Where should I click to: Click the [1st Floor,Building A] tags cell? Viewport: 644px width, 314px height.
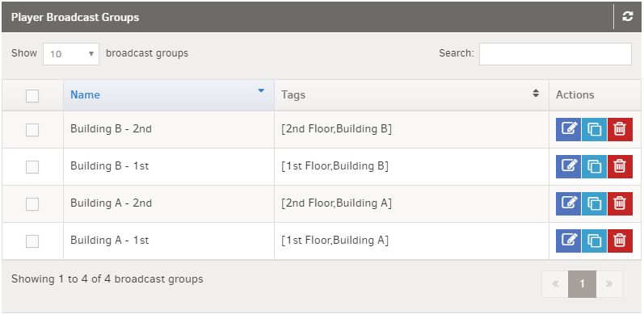click(x=411, y=241)
